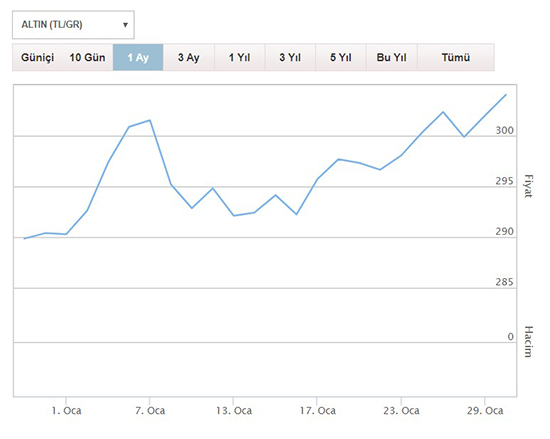The image size is (550, 439).
Task: Click the 300 price axis label
Action: pos(504,130)
